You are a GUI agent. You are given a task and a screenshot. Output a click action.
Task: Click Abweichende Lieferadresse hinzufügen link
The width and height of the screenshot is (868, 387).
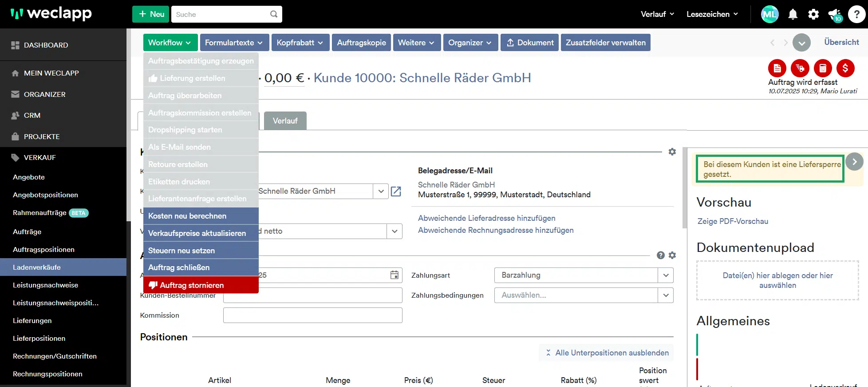[x=486, y=218]
